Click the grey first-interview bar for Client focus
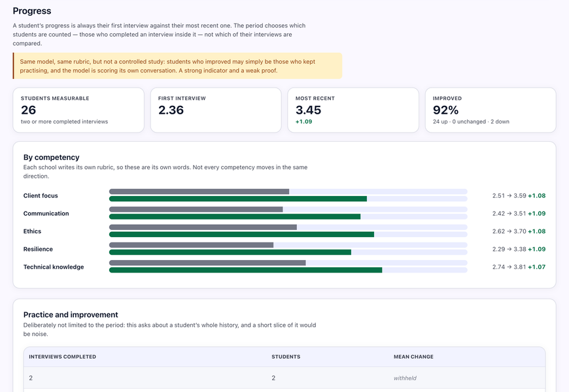The width and height of the screenshot is (569, 392). point(199,191)
